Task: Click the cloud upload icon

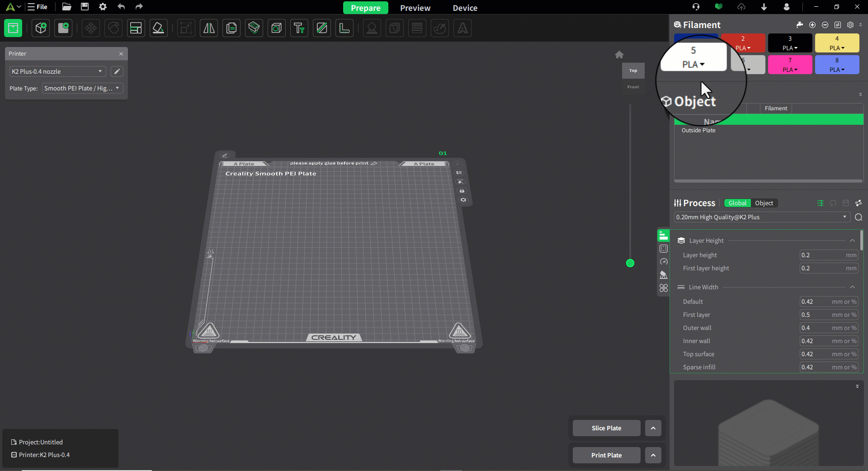Action: tap(741, 7)
